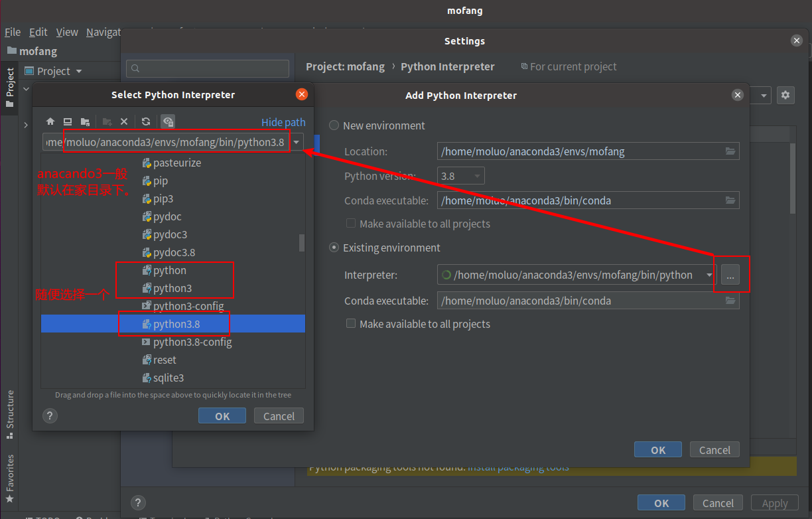Expand the file path history dropdown
The height and width of the screenshot is (519, 812).
point(297,142)
